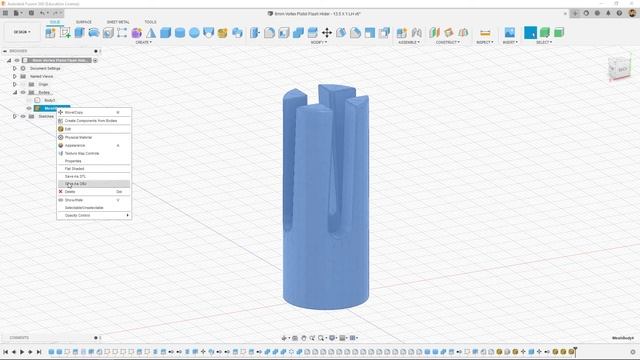Select the Cylinder primitive tool
This screenshot has height=360, width=640.
point(180,33)
